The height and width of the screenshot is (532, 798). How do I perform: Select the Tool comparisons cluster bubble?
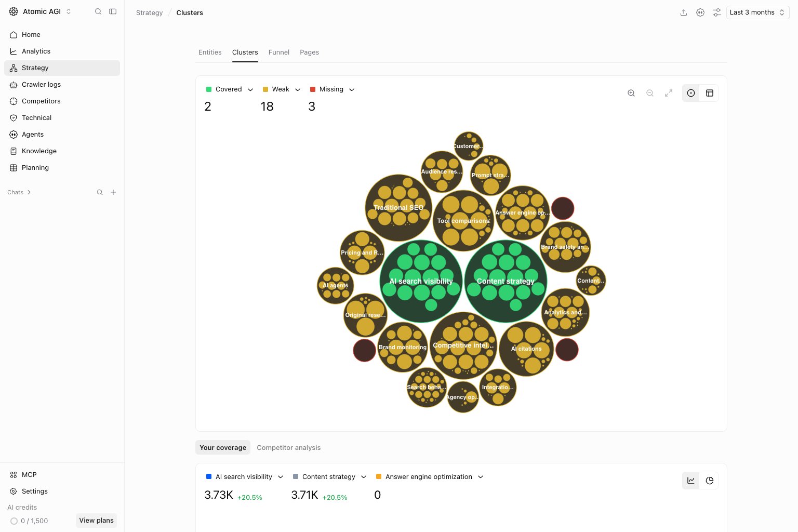coord(463,221)
